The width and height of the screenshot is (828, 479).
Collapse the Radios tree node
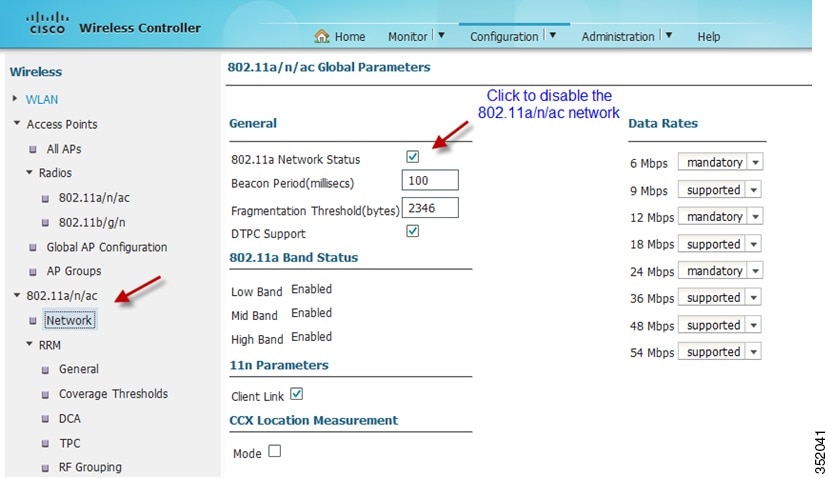tap(30, 172)
